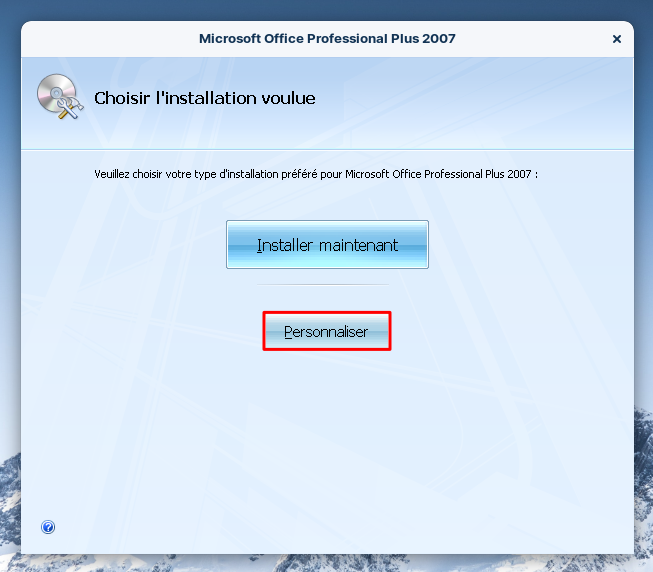Click the heading 'Choisir l'installation voulue'
The height and width of the screenshot is (572, 653).
click(x=205, y=98)
